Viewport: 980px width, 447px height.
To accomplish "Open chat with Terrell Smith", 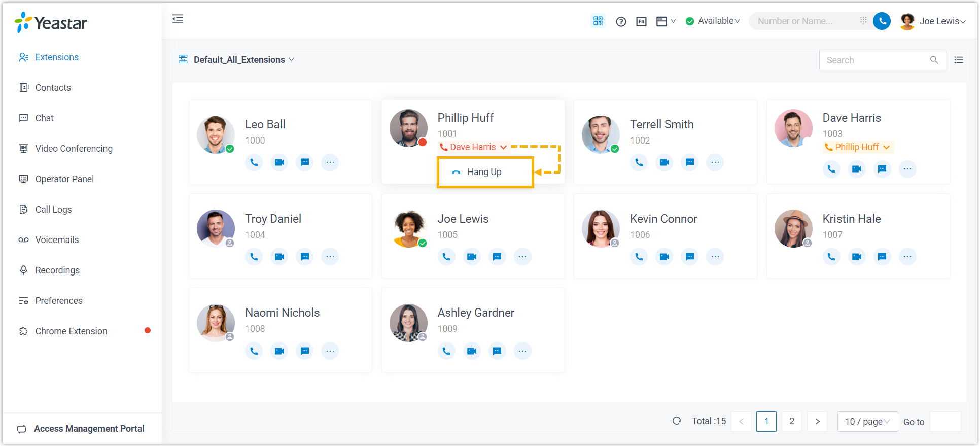I will 690,162.
